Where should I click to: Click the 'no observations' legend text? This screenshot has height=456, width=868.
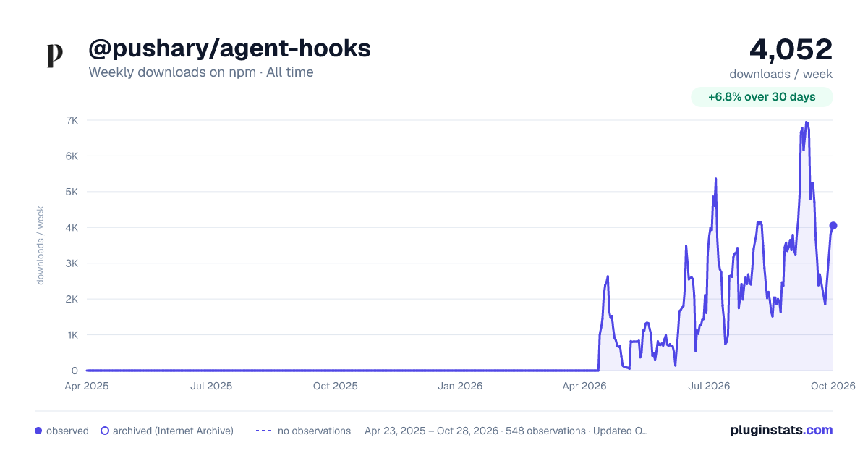pos(314,431)
